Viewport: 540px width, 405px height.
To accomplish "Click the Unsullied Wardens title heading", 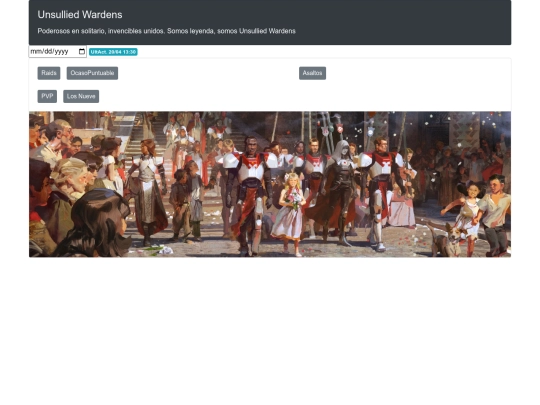I will 80,15.
